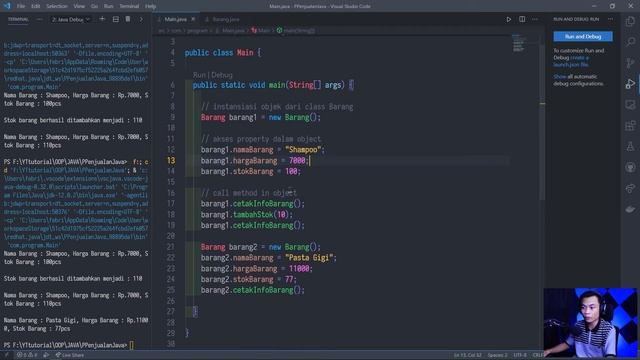Switch to the Main.java tab
Viewport: 640px width, 360px height.
click(x=176, y=19)
